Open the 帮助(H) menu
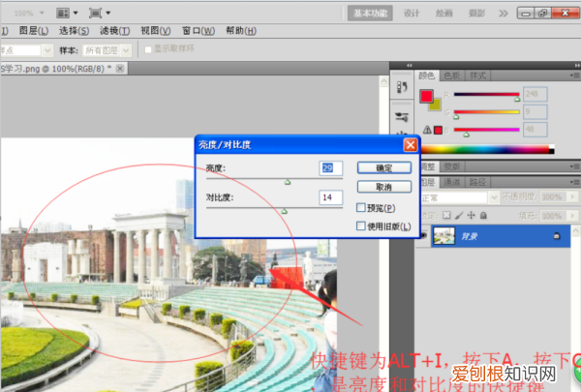 pyautogui.click(x=241, y=31)
